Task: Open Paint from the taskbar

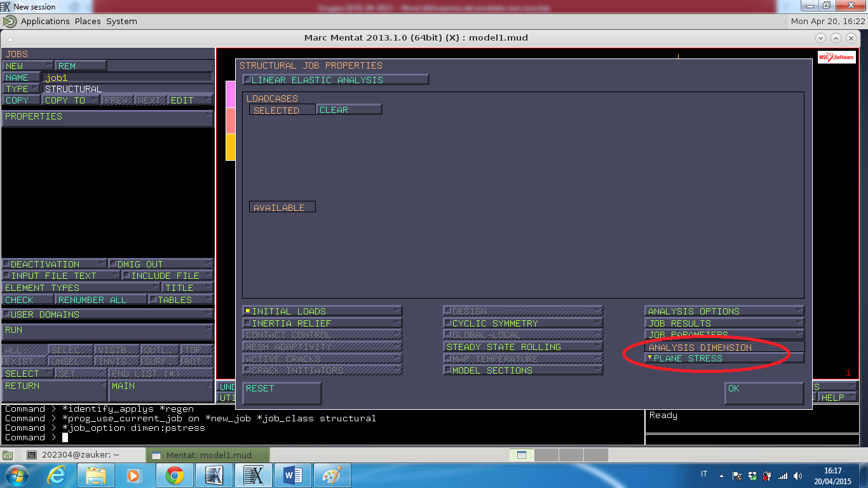Action: point(332,475)
